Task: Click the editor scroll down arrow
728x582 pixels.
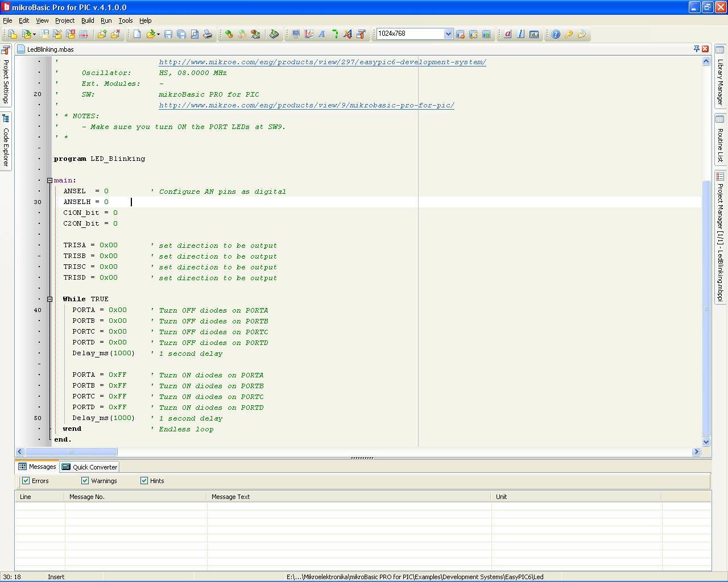Action: coord(706,442)
